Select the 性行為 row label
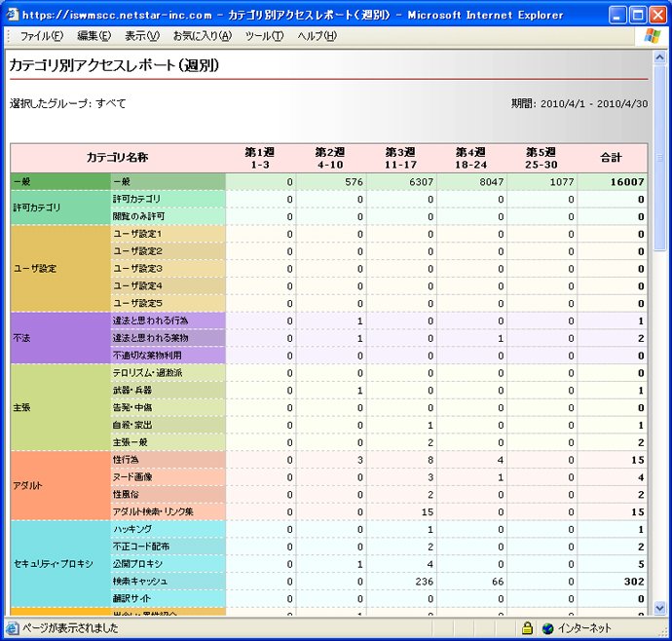This screenshot has height=641, width=672. pos(168,460)
